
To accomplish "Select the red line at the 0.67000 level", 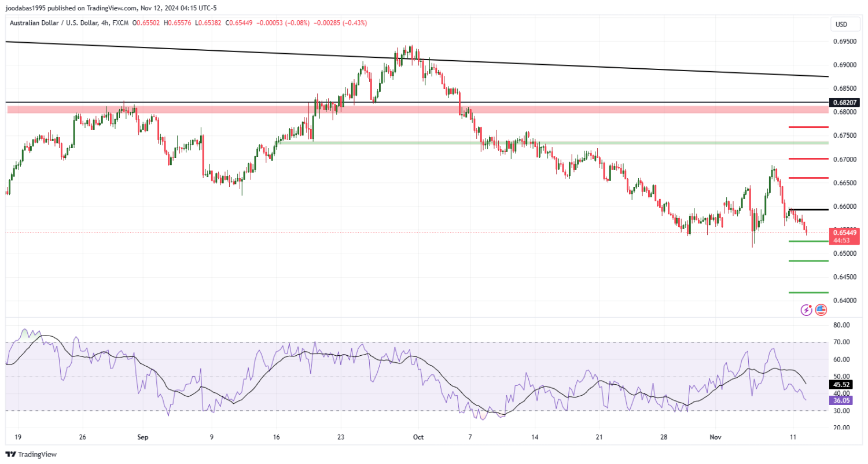I will click(x=808, y=159).
